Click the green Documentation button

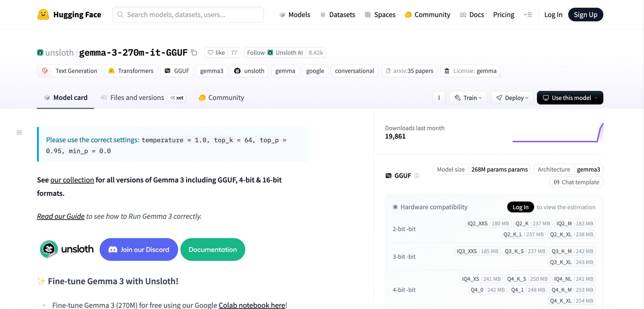click(x=213, y=249)
